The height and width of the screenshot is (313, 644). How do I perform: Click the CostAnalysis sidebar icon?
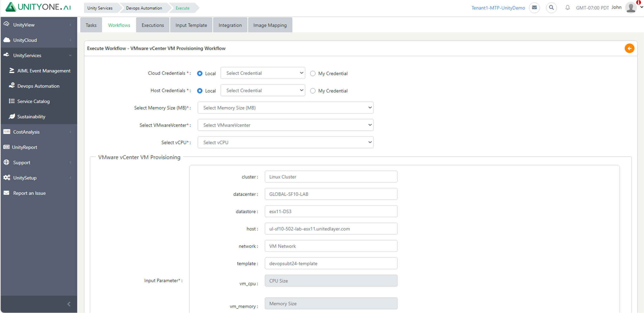pyautogui.click(x=7, y=132)
